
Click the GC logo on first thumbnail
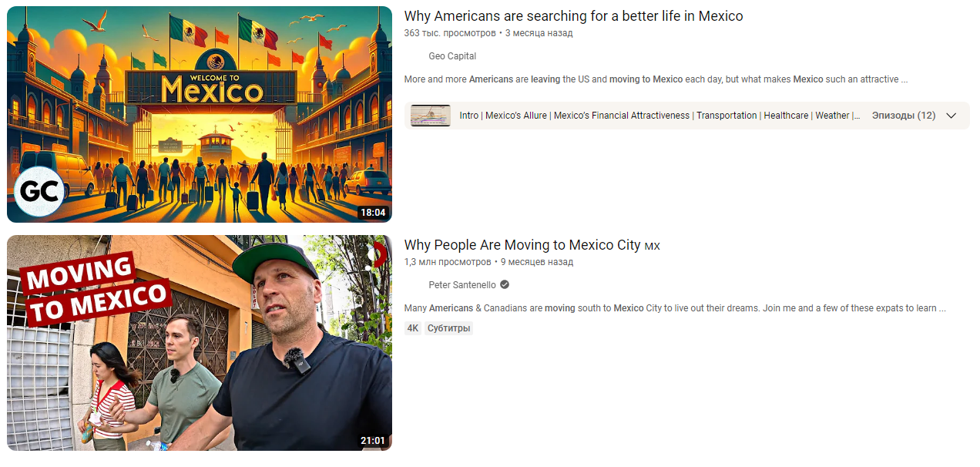point(41,192)
